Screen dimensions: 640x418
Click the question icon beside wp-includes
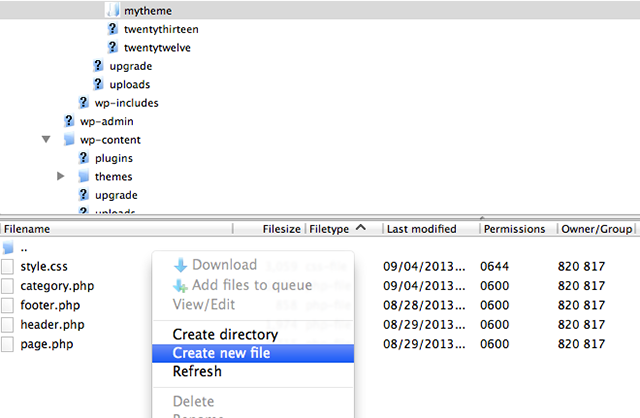click(83, 102)
